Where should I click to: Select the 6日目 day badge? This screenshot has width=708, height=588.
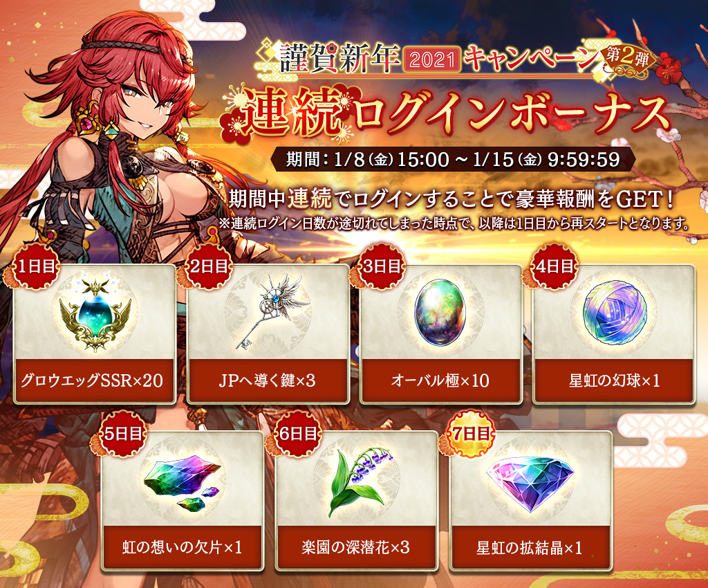coord(297,434)
